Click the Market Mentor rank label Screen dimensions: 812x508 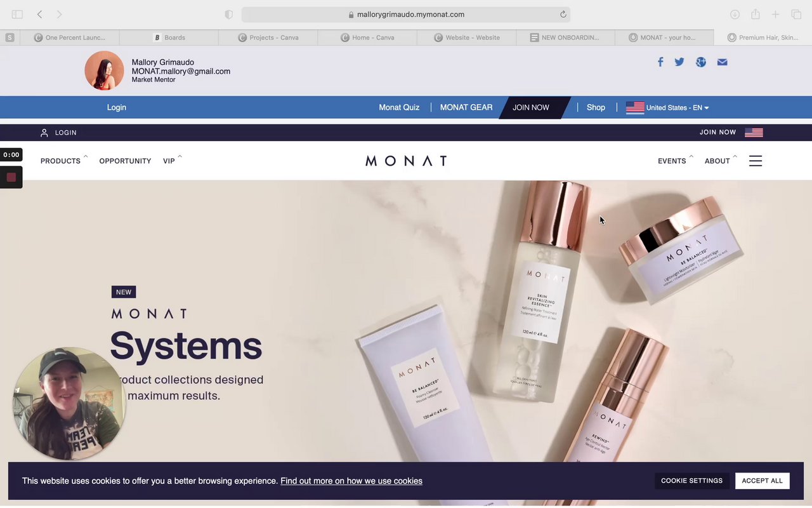point(154,79)
